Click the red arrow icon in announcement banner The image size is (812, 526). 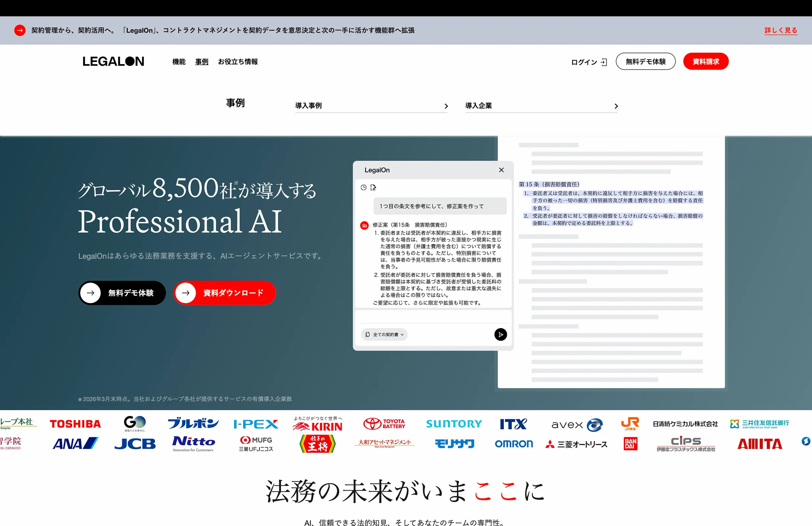(x=20, y=30)
